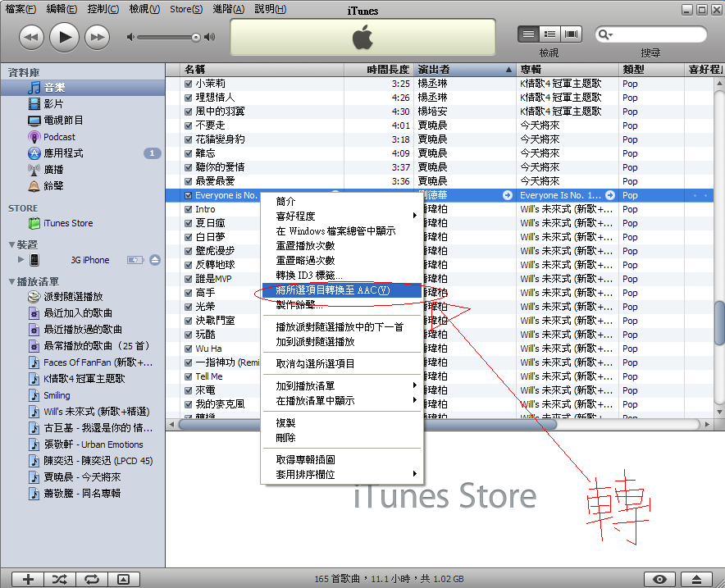725x588 pixels.
Task: Toggle shuffle playback icon
Action: (60, 579)
